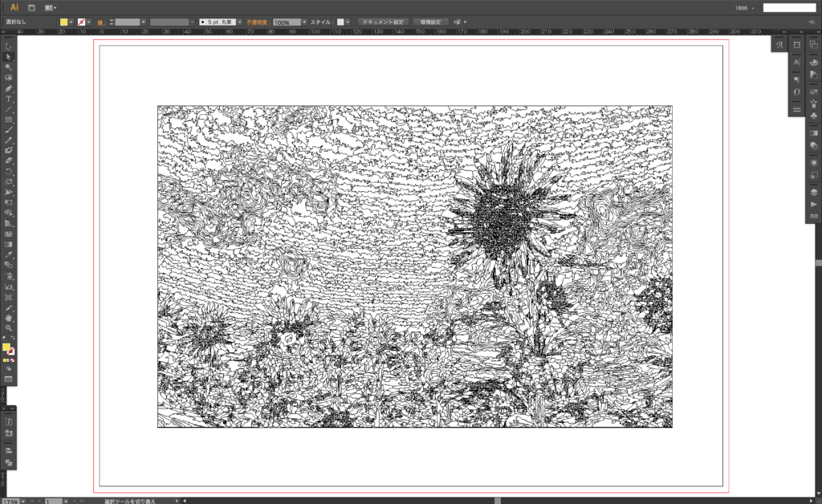This screenshot has width=822, height=504.
Task: Open the Gradient panel icon
Action: 813,132
